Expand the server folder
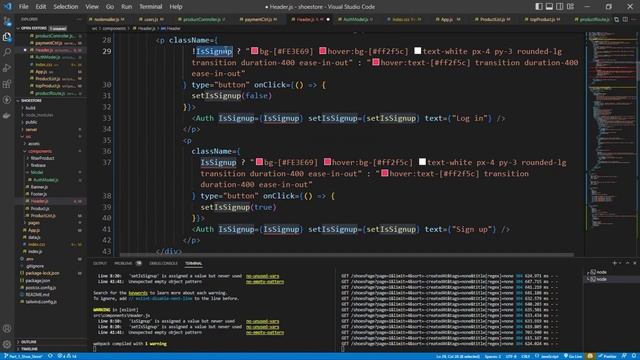 [x=31, y=129]
